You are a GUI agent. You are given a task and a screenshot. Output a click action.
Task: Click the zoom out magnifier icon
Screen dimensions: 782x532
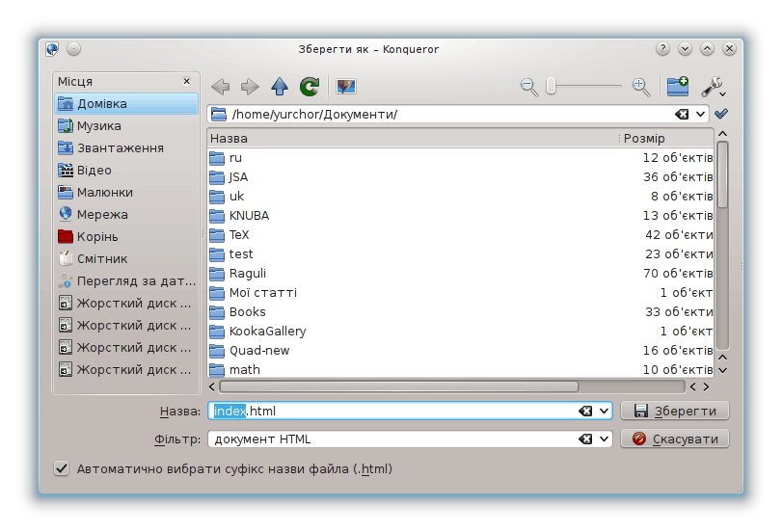(529, 87)
